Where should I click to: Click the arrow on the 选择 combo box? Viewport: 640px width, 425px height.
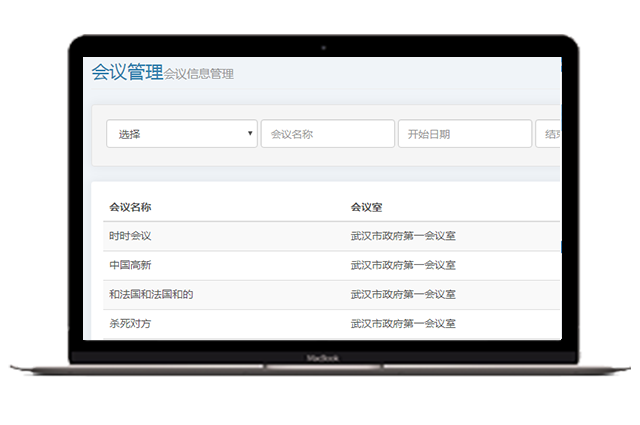tap(249, 134)
